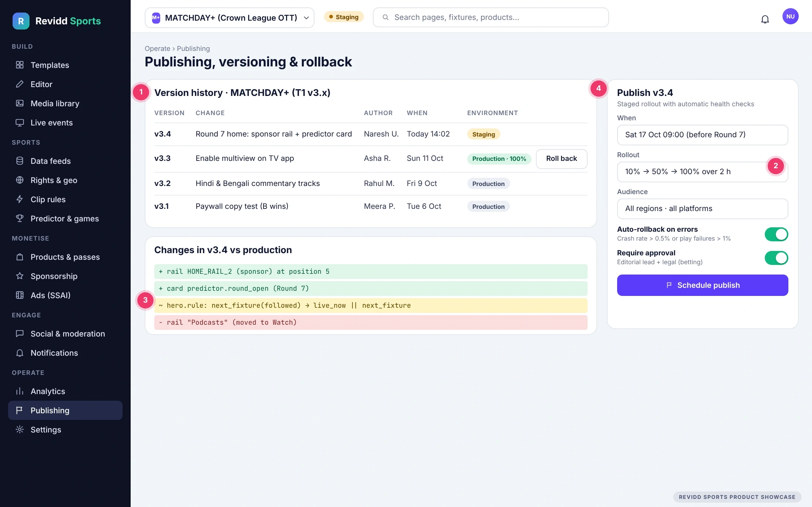Open the notifications bell in top bar

(x=765, y=19)
